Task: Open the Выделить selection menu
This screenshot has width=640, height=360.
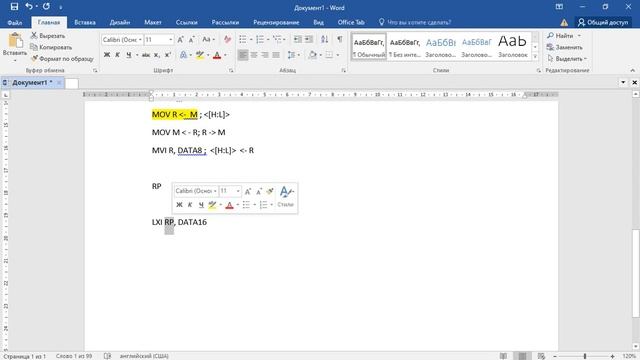Action: click(x=567, y=59)
